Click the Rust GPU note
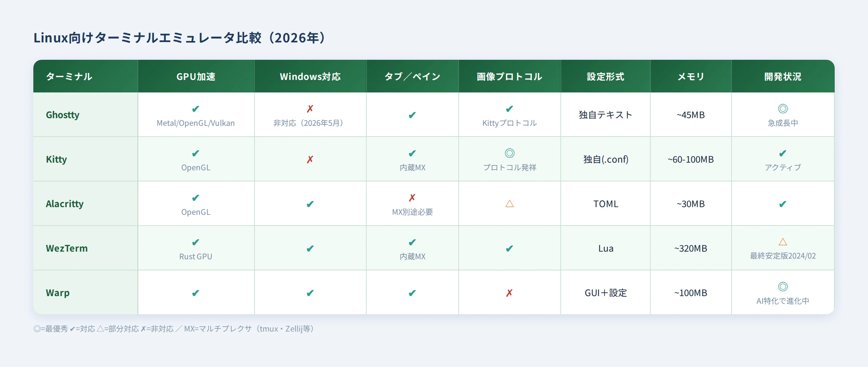This screenshot has width=868, height=367. pyautogui.click(x=196, y=256)
